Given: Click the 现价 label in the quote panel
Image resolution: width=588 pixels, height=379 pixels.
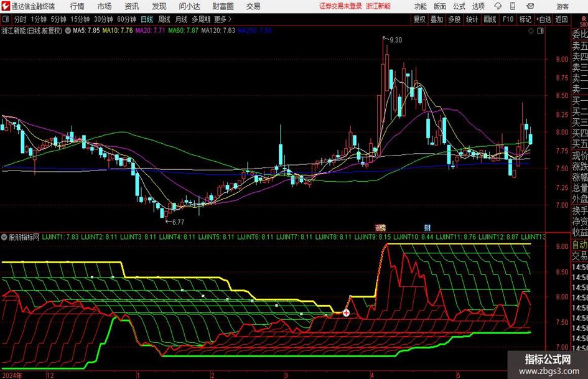Looking at the screenshot, I should click(x=580, y=156).
